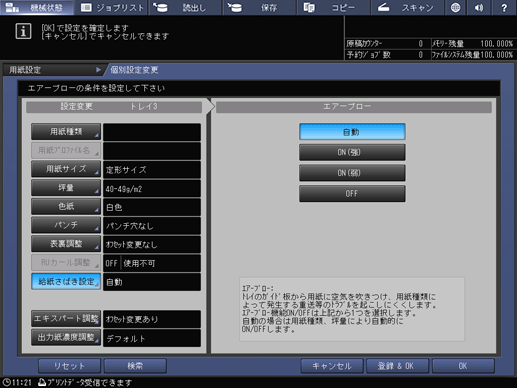The image size is (517, 388).
Task: Open the 保存 store tab
Action: click(x=259, y=7)
